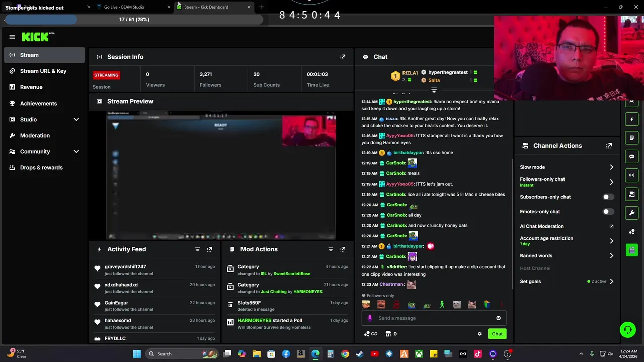Open the emoji picker in message box

pos(498,318)
